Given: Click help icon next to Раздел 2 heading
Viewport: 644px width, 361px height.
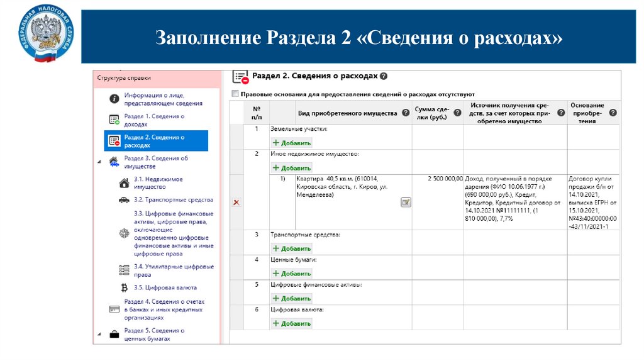Looking at the screenshot, I should [x=384, y=76].
